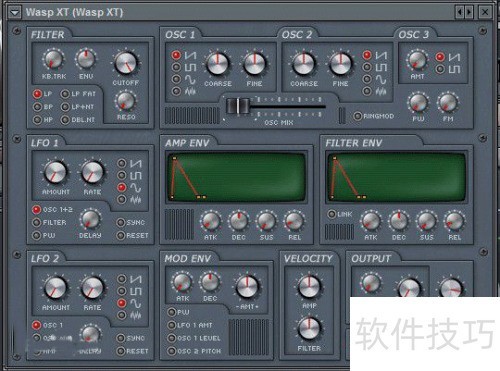
Task: Toggle LFO 1 RESET
Action: pos(121,235)
